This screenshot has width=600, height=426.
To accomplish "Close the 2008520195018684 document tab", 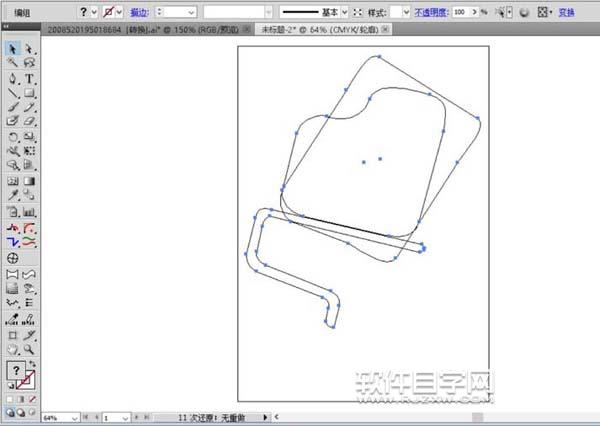I will 247,29.
